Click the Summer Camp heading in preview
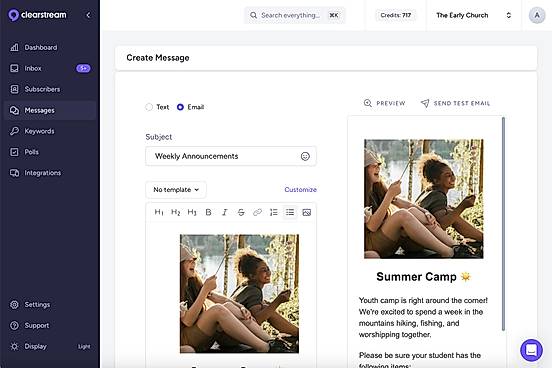552x368 pixels. [424, 277]
